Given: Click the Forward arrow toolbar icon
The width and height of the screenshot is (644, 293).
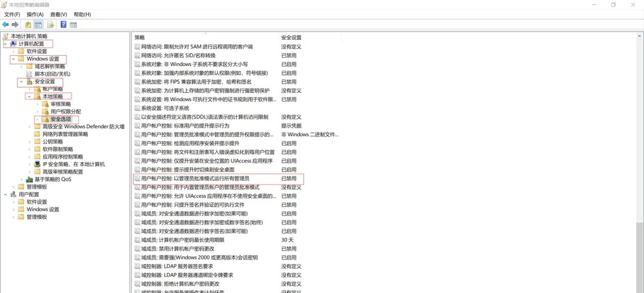Looking at the screenshot, I should click(15, 25).
